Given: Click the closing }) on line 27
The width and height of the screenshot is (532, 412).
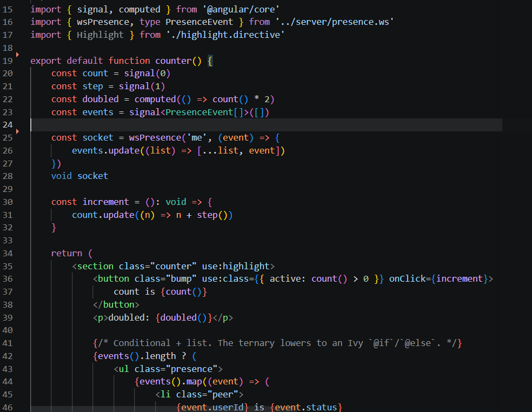Looking at the screenshot, I should click(56, 164).
